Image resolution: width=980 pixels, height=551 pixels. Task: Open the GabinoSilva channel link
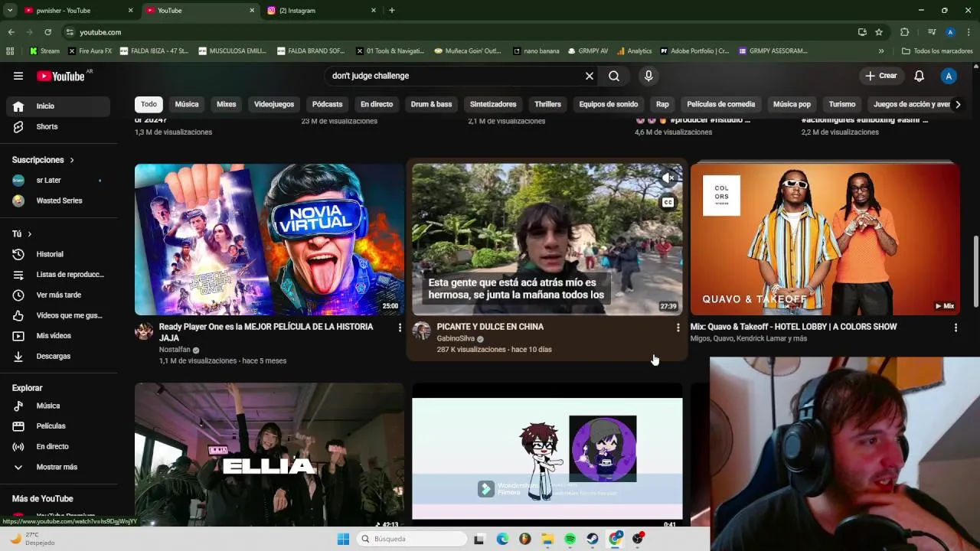(x=456, y=338)
